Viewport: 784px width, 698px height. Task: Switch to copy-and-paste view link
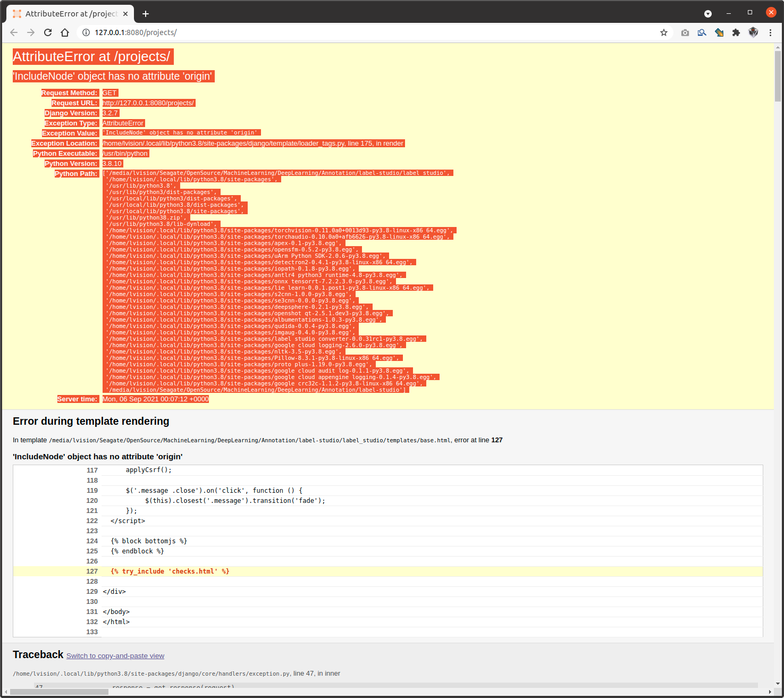115,655
